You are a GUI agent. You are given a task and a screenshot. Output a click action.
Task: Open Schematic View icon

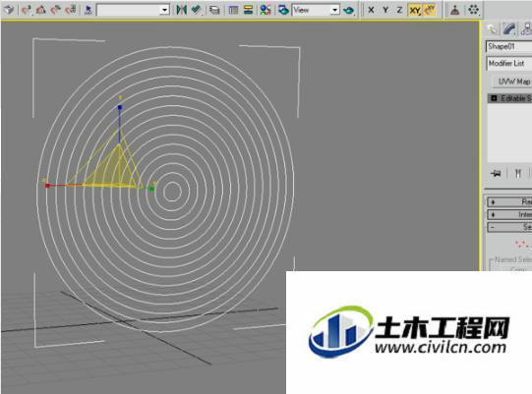click(x=249, y=10)
